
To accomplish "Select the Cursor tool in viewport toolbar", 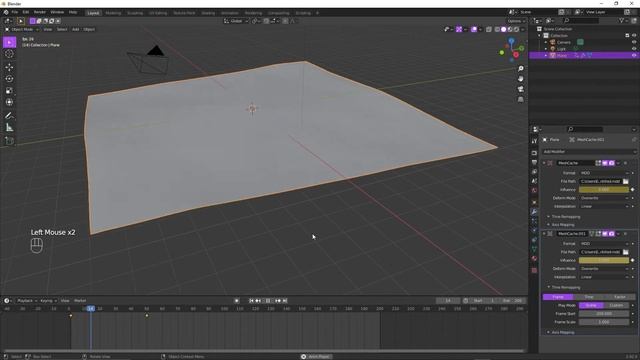I will click(x=9, y=54).
